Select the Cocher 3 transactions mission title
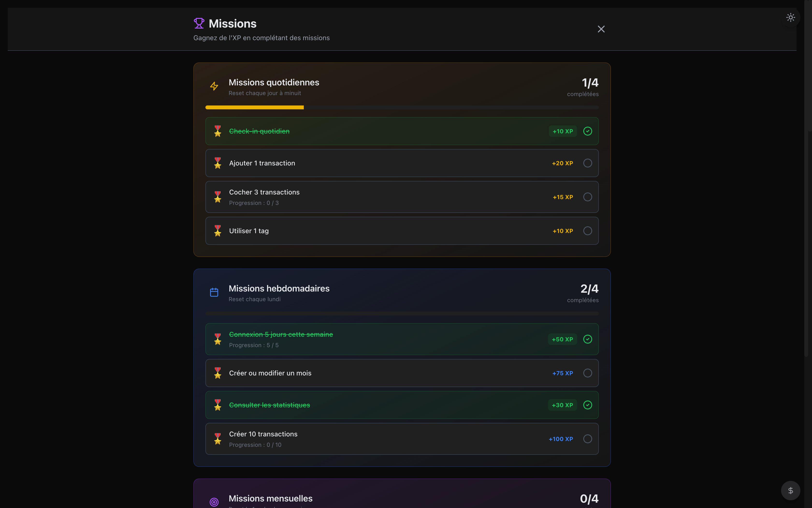Image resolution: width=812 pixels, height=508 pixels. pos(264,192)
